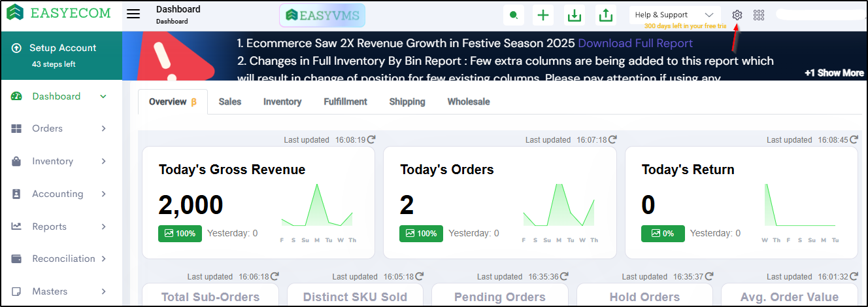Switch to the Sales tab
Screen dimensions: 868x307
tap(229, 101)
